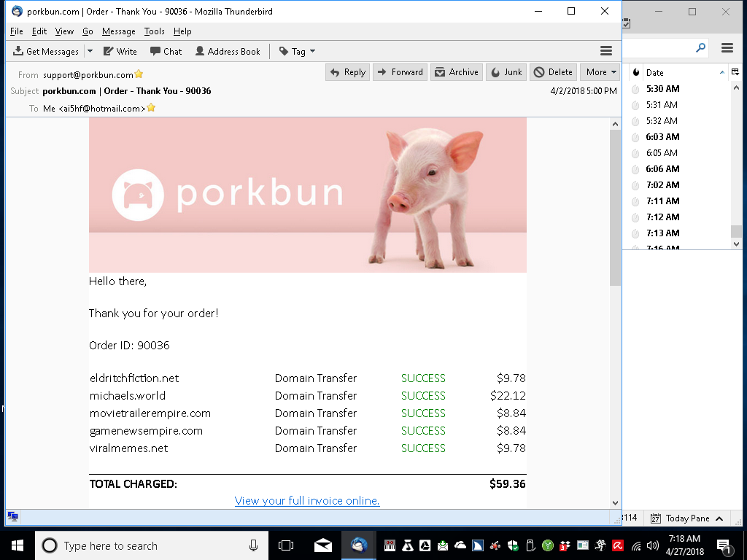Click the Cortana microphone icon
747x560 pixels.
pyautogui.click(x=253, y=545)
